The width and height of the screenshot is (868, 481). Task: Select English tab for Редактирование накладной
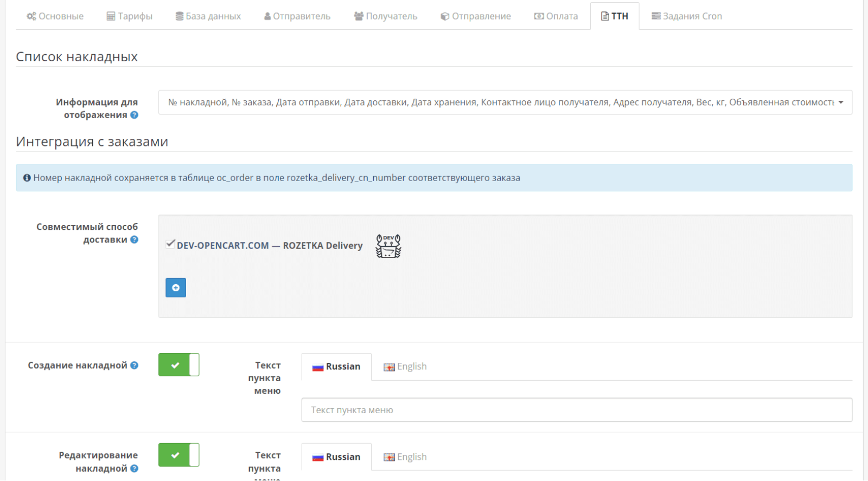point(405,457)
